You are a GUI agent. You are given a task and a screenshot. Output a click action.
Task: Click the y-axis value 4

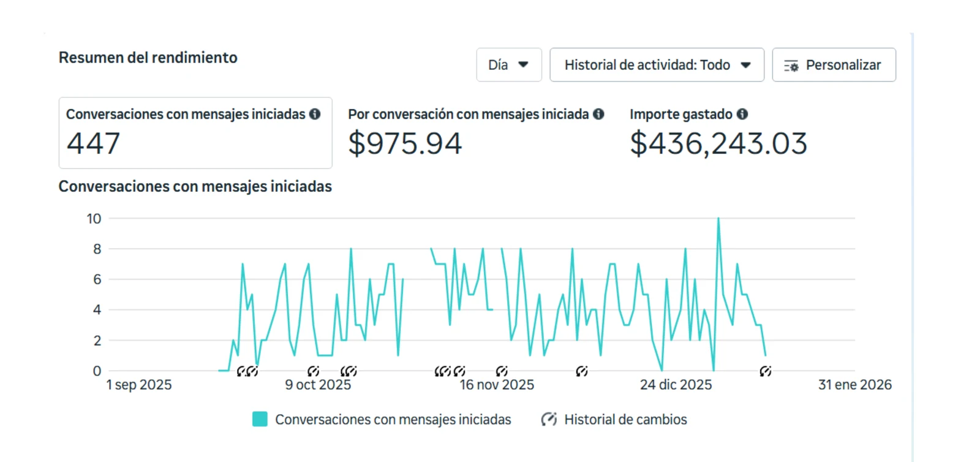click(x=97, y=310)
